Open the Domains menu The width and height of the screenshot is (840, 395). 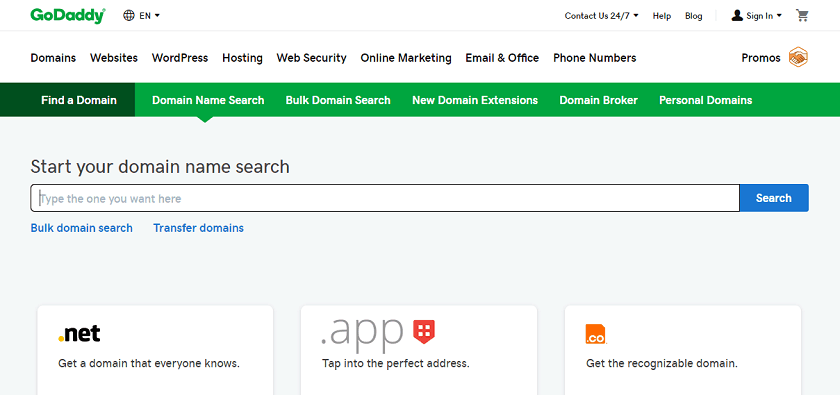click(x=53, y=58)
